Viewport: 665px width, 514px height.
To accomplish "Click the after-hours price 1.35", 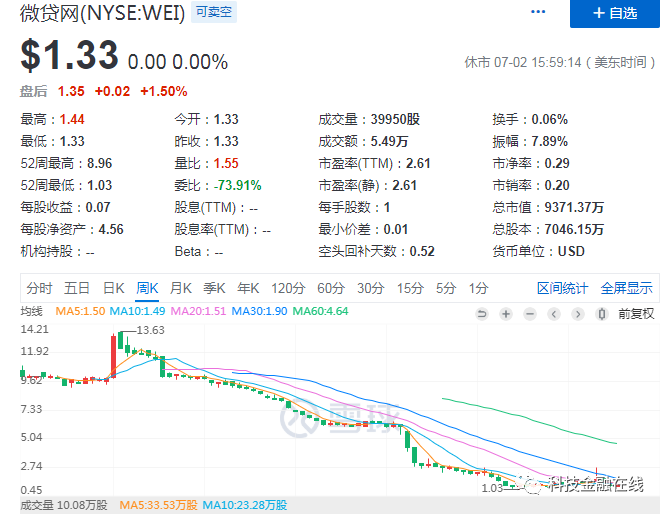I will [71, 91].
